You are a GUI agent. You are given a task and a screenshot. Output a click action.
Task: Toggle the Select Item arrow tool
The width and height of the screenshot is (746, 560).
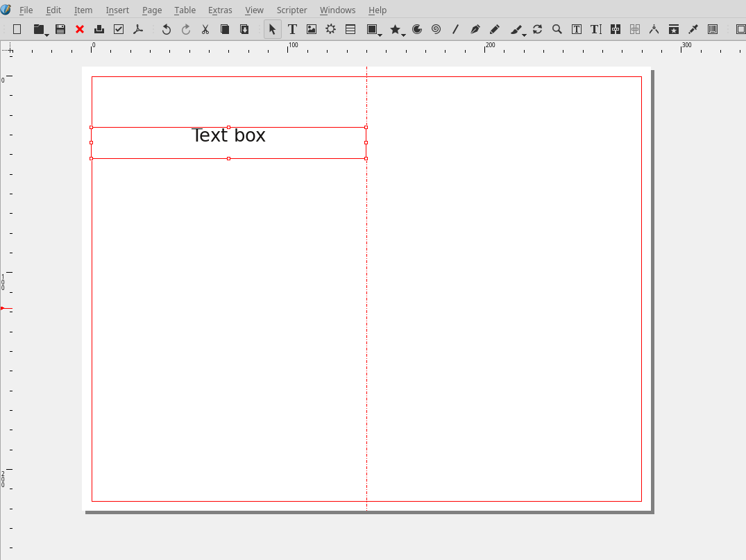[273, 29]
